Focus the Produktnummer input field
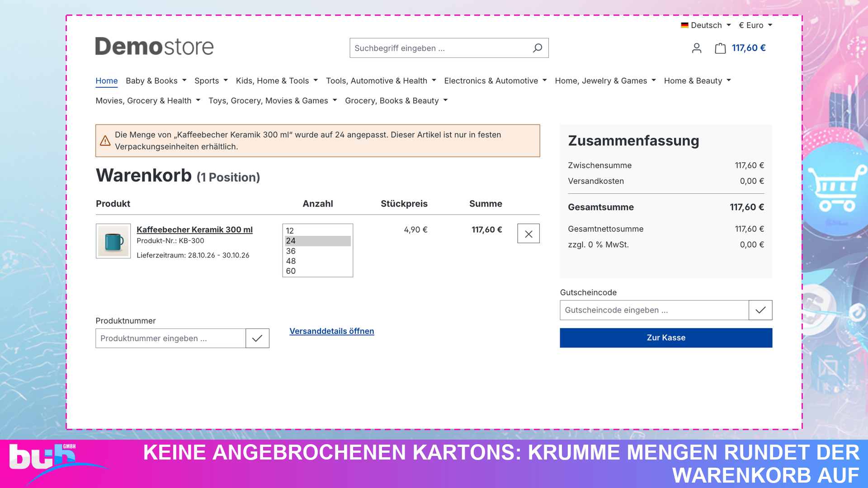This screenshot has width=868, height=488. coord(170,338)
